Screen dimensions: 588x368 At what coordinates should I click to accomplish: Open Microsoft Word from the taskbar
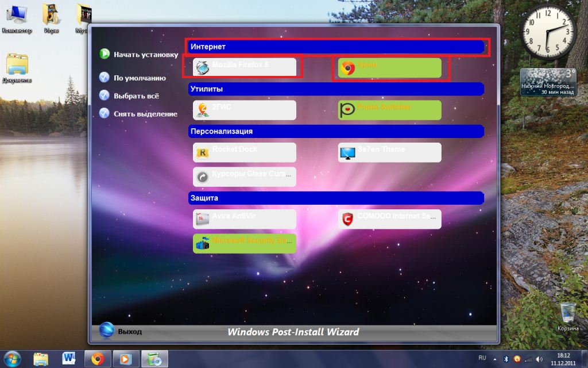click(69, 359)
